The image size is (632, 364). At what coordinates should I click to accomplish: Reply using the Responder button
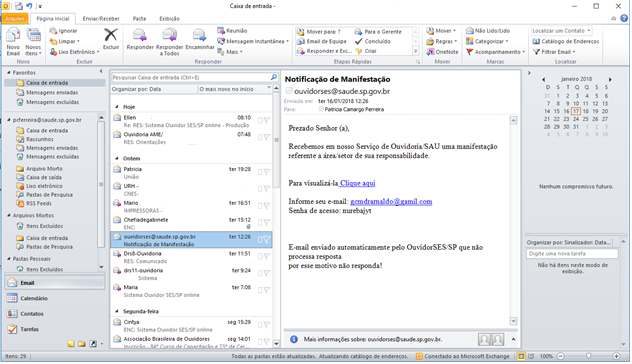140,39
